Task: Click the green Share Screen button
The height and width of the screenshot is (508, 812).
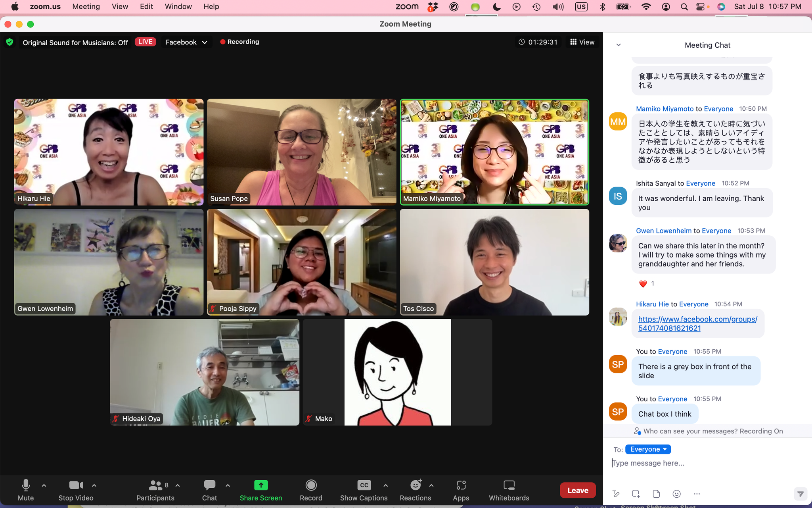Action: click(261, 490)
